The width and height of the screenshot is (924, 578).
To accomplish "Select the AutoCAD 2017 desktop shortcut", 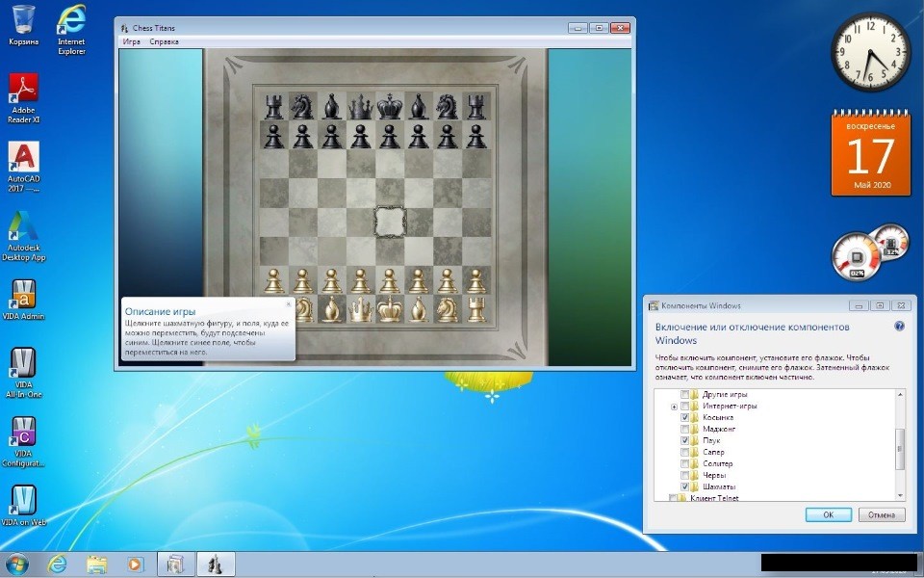I will point(23,167).
